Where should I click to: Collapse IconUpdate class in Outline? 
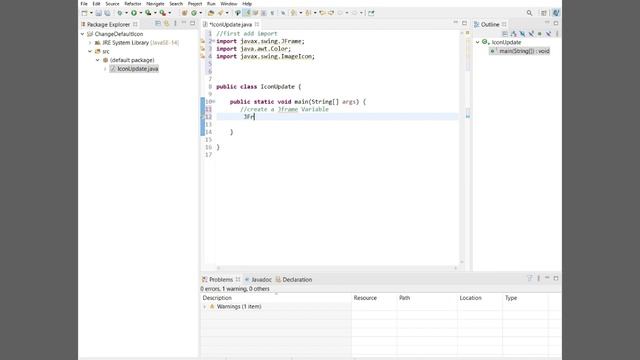tap(478, 42)
